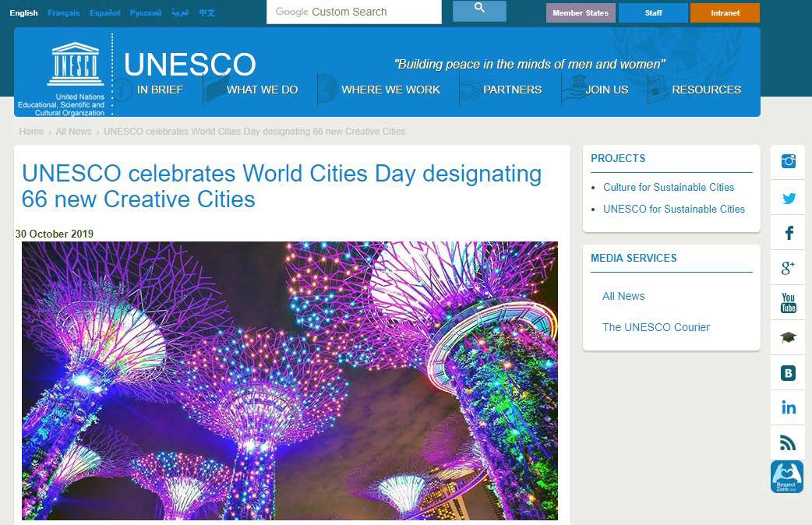
Task: Click the Staff button
Action: pyautogui.click(x=654, y=13)
